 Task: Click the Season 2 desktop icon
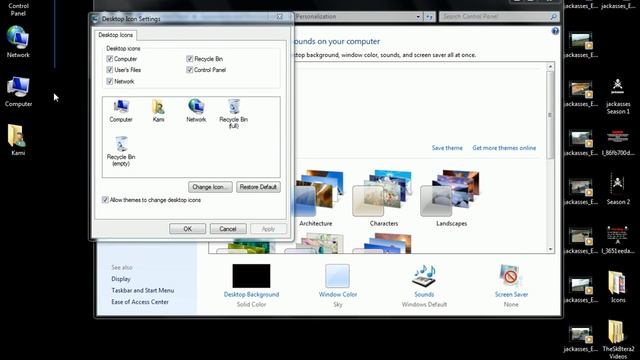tap(618, 189)
